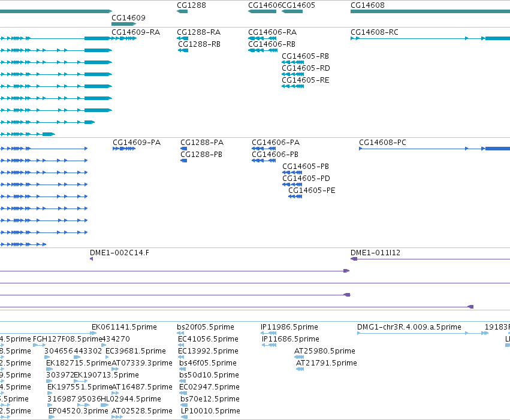The width and height of the screenshot is (510, 420).
Task: Click protein label CG1288-PA
Action: [x=202, y=143]
